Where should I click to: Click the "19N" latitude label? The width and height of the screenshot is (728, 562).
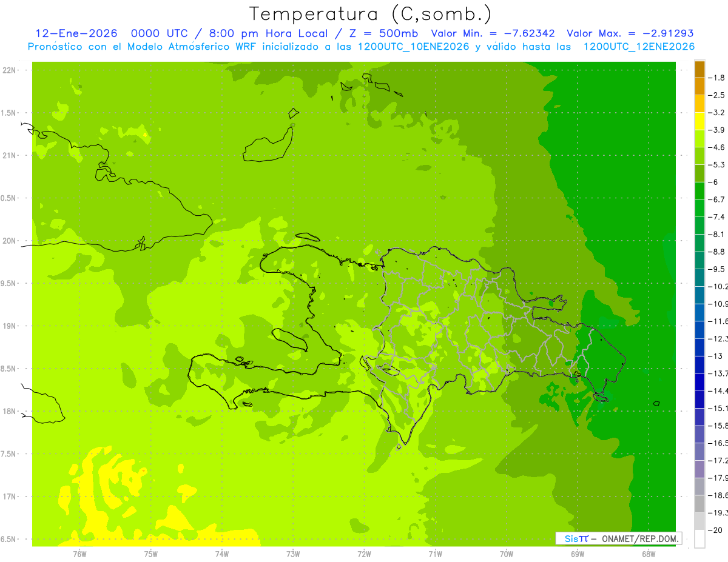pyautogui.click(x=10, y=326)
